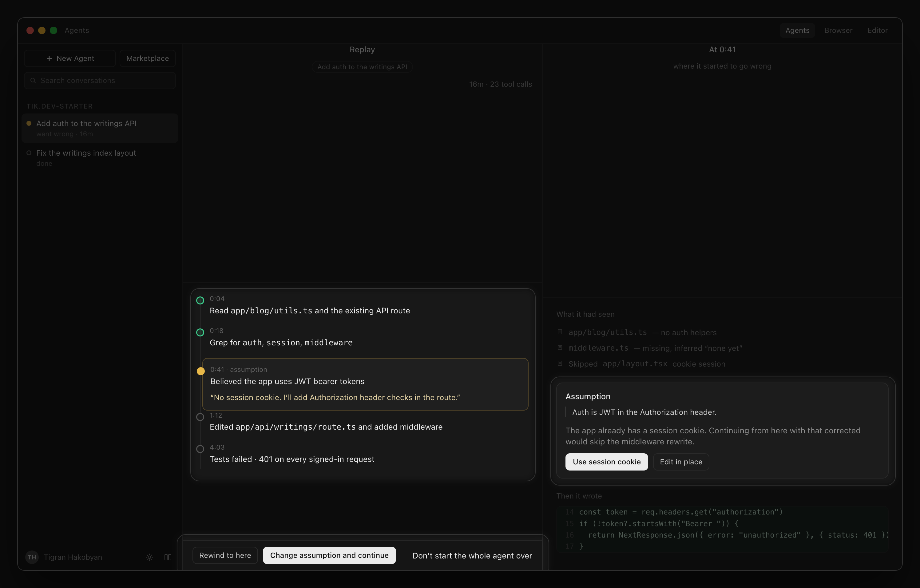Click the TIK.DEV-STARTER project header
The width and height of the screenshot is (920, 588).
(60, 106)
